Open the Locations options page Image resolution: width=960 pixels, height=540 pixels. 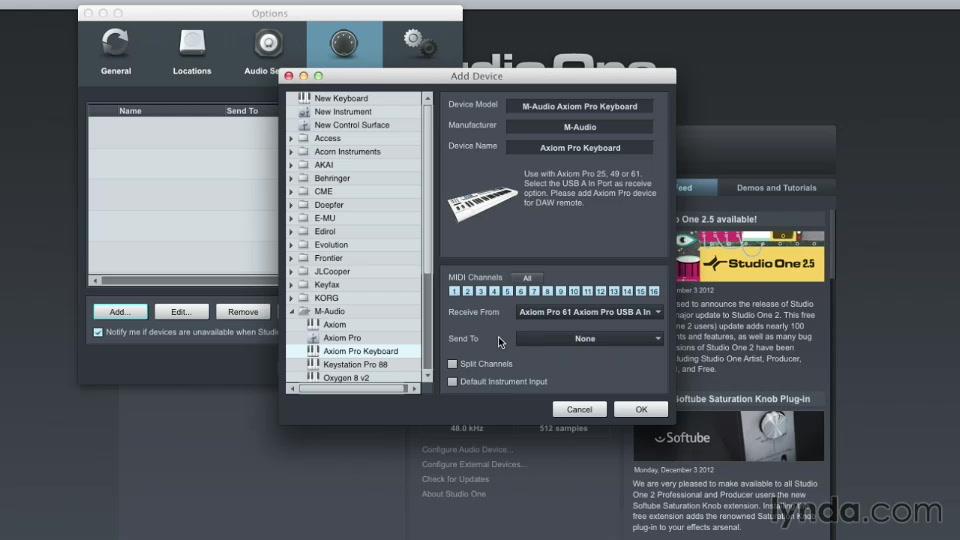191,50
